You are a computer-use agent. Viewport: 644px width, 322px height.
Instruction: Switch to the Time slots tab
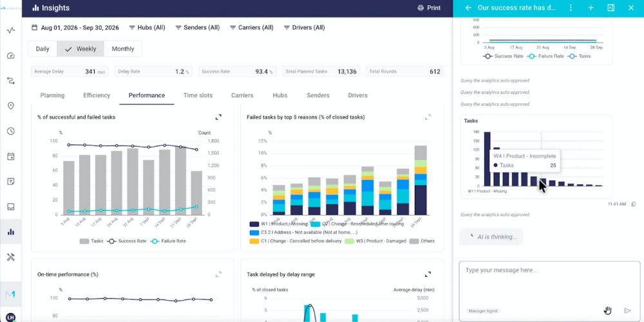click(198, 95)
